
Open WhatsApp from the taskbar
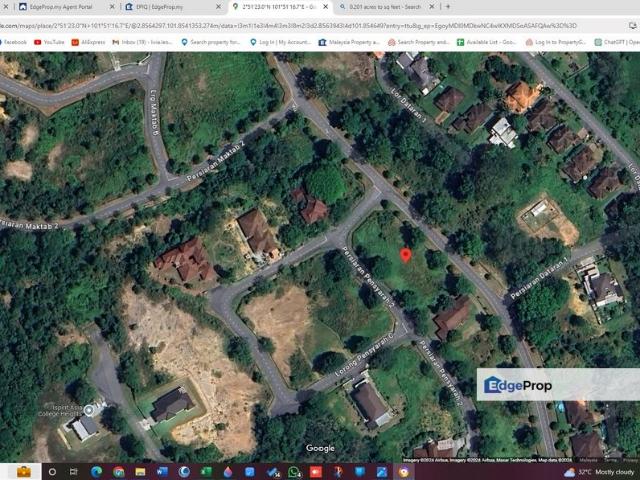click(x=293, y=471)
